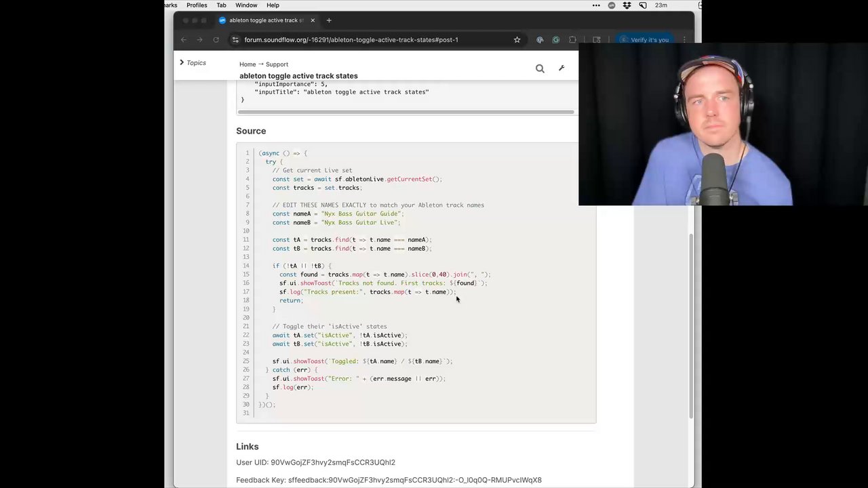The width and height of the screenshot is (868, 488).
Task: Click the topic title ableton toggle active track states
Action: 298,76
